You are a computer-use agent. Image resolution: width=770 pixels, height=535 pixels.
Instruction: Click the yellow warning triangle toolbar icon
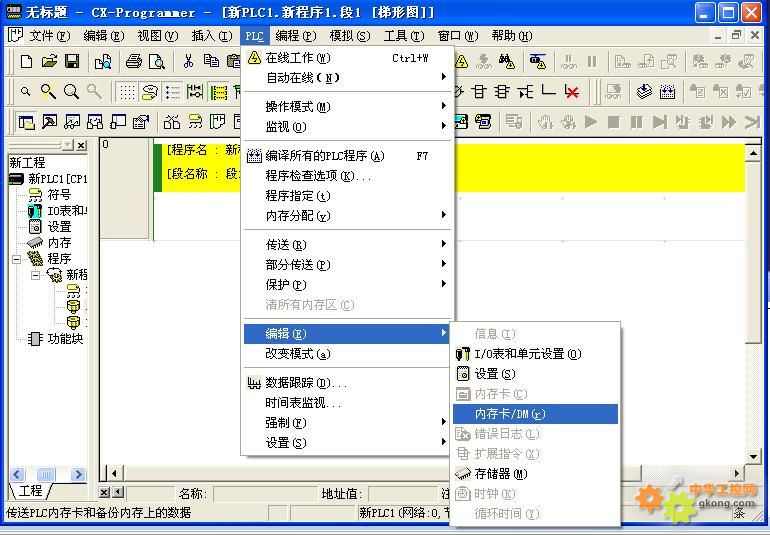461,61
